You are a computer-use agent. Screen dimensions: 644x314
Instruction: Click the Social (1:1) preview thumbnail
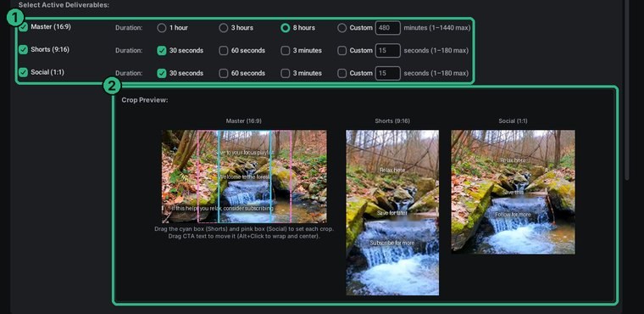(x=513, y=192)
